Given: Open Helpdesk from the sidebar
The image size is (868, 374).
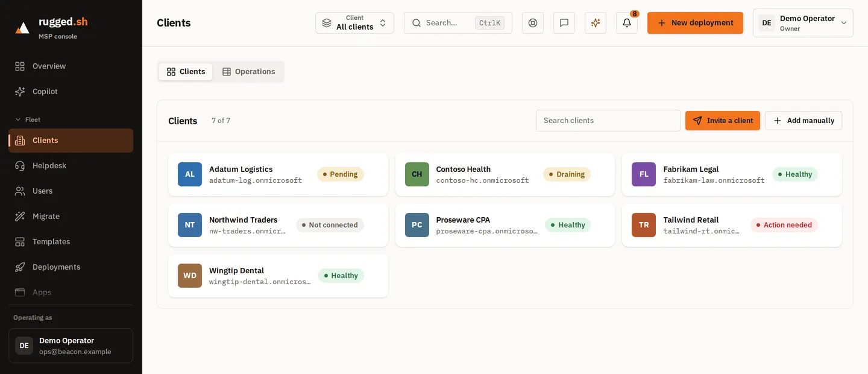Looking at the screenshot, I should tap(71, 166).
